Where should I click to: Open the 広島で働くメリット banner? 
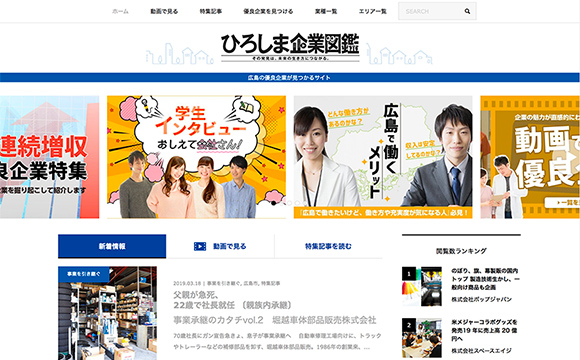click(x=383, y=157)
